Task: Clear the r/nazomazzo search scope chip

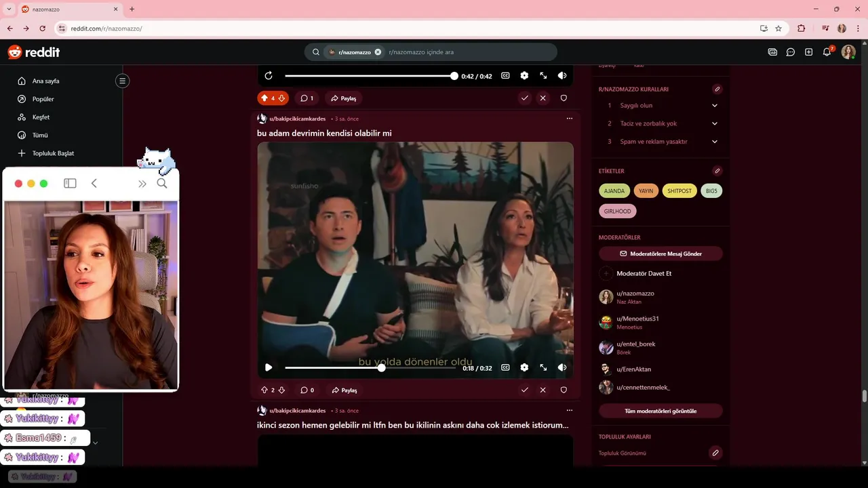Action: point(378,52)
